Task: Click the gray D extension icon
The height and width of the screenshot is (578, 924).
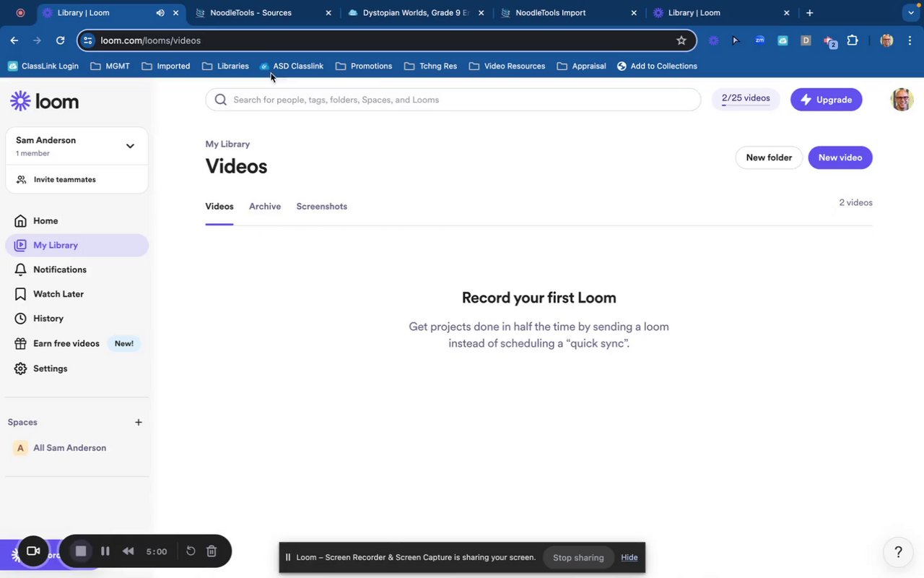Action: tap(806, 40)
